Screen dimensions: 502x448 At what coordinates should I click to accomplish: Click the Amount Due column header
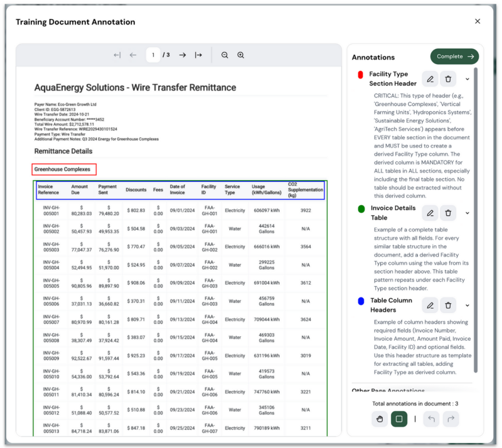[80, 189]
